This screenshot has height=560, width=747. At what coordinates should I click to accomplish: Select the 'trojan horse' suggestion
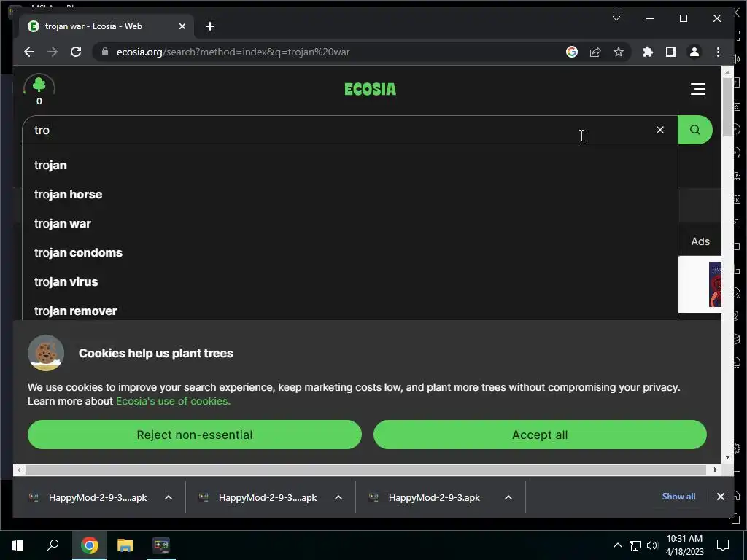(68, 194)
